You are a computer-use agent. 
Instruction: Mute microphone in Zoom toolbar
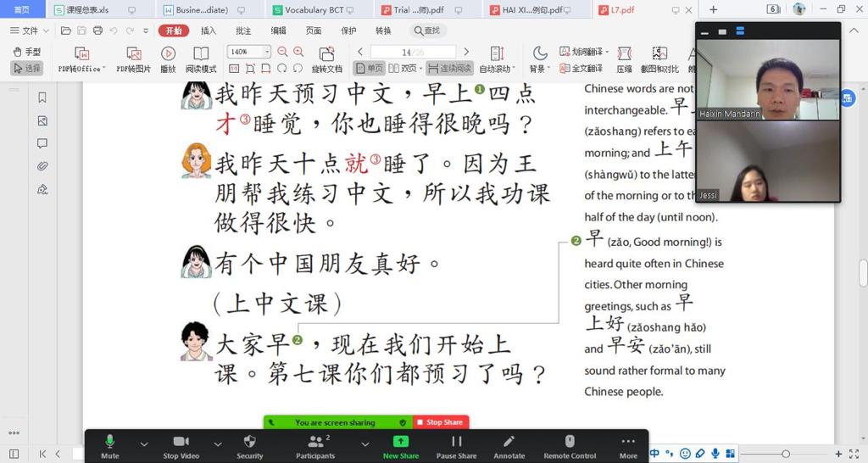point(109,446)
